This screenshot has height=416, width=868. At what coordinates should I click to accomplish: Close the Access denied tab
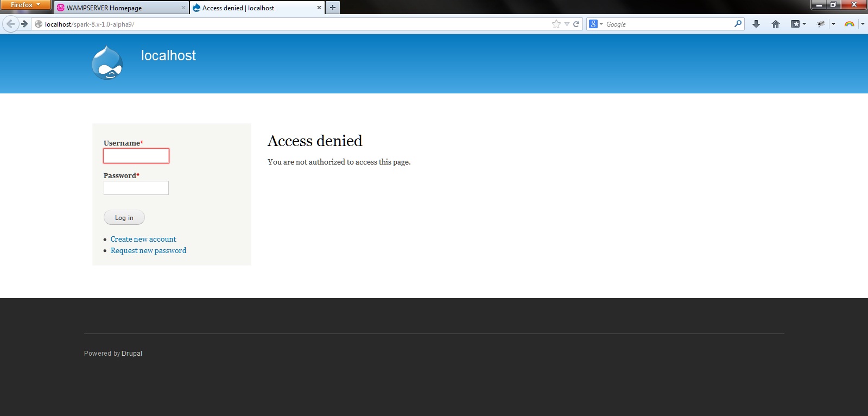point(319,8)
